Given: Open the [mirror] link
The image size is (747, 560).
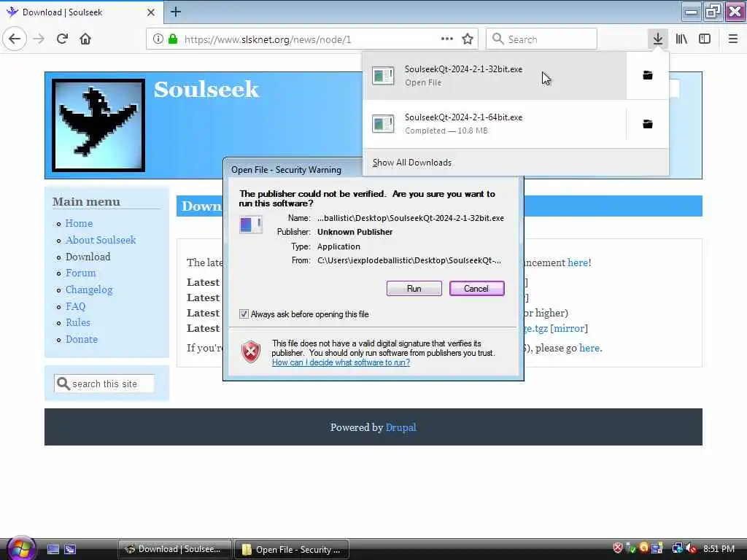Looking at the screenshot, I should [569, 329].
